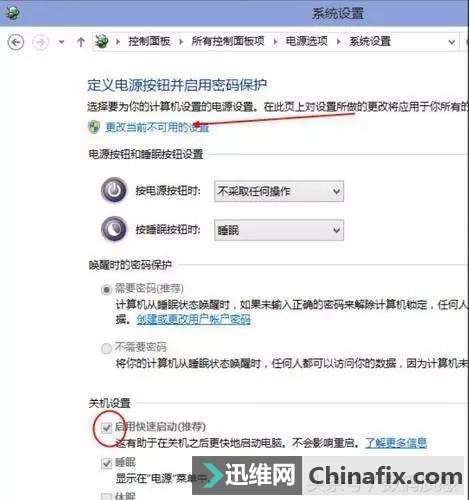Navigate to 控制面板 breadcrumb
The height and width of the screenshot is (500, 469).
149,41
